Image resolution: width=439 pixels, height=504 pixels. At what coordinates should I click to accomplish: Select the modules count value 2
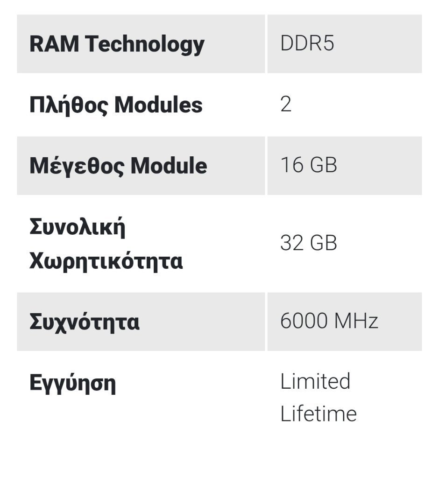click(286, 104)
